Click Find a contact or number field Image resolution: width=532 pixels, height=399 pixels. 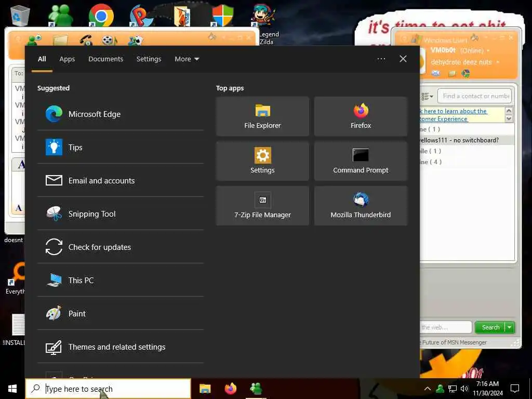click(475, 96)
